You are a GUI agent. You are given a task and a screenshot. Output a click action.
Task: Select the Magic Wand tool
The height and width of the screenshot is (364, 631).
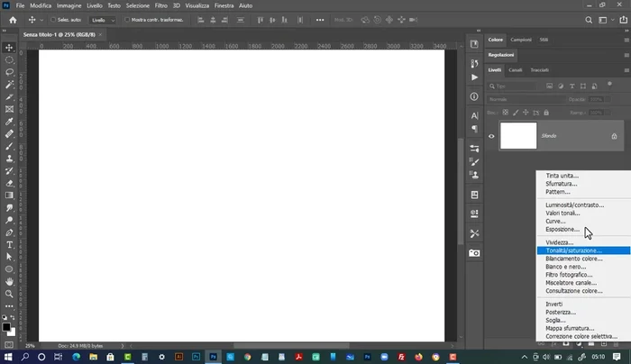point(9,84)
